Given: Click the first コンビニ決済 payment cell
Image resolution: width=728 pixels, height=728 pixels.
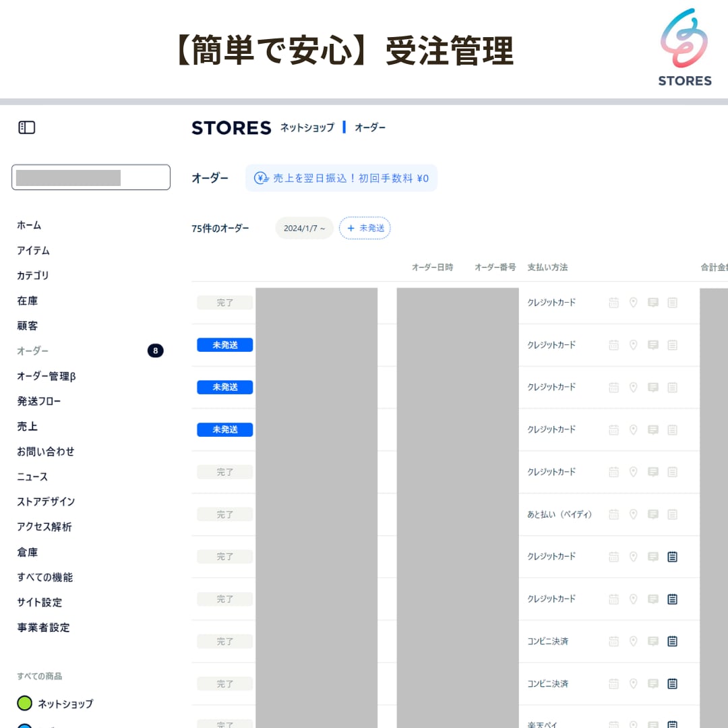Looking at the screenshot, I should point(547,641).
